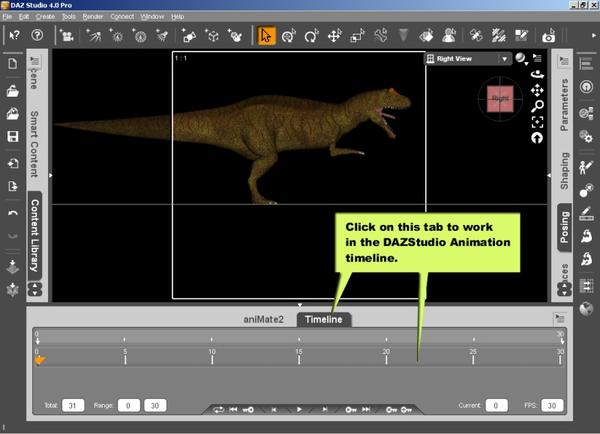Viewport: 600px width, 434px height.
Task: Click the right pane tab scroll arrows
Action: [x=564, y=289]
